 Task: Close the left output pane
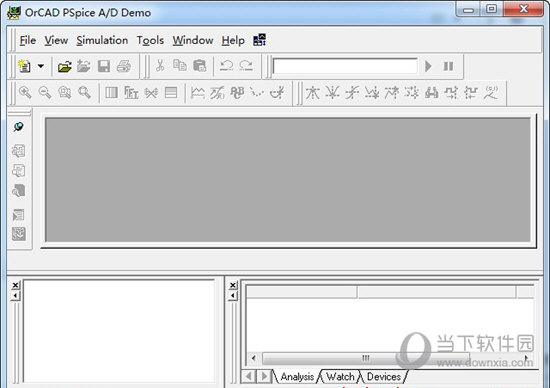tap(15, 286)
